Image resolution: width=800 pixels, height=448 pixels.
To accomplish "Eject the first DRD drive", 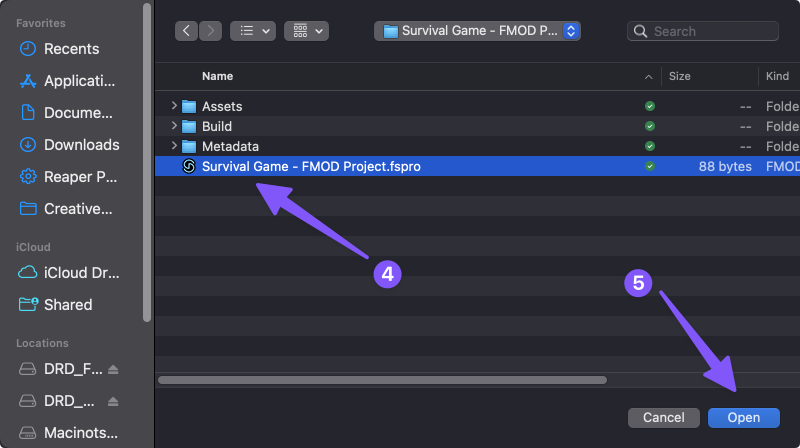I will (113, 369).
